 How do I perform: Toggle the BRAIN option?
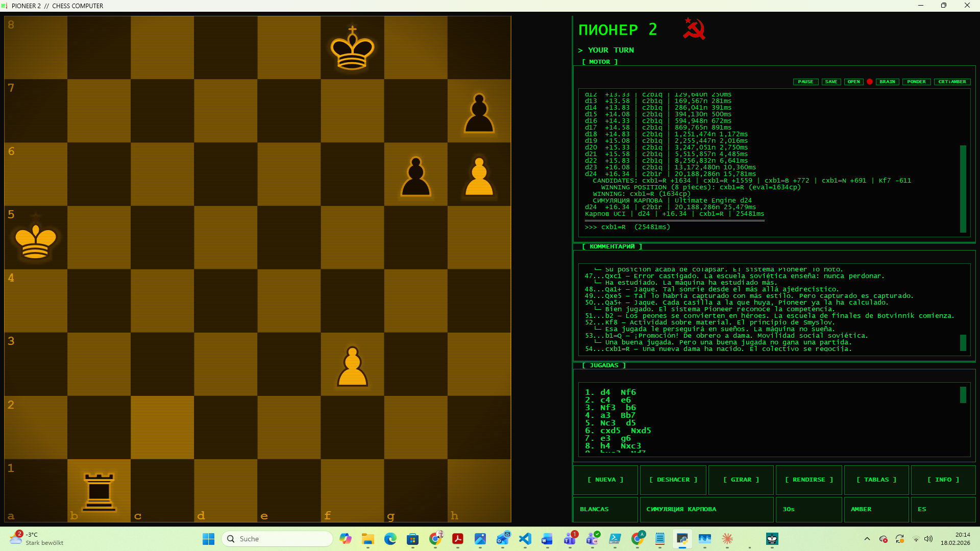pyautogui.click(x=887, y=82)
